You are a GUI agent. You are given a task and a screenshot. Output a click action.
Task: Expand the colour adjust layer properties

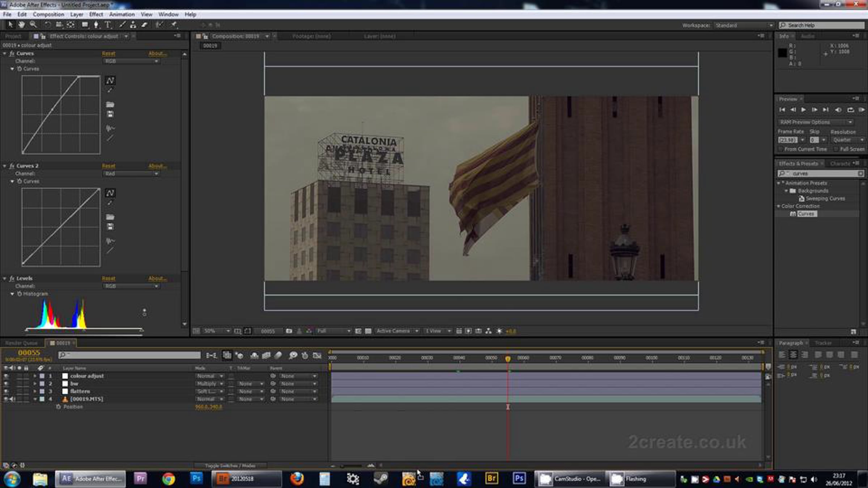(x=35, y=376)
